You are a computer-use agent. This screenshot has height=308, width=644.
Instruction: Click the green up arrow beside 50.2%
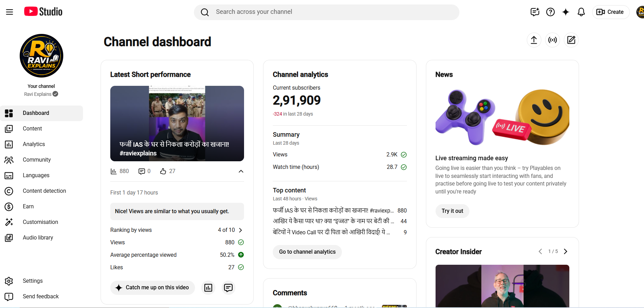pyautogui.click(x=241, y=255)
